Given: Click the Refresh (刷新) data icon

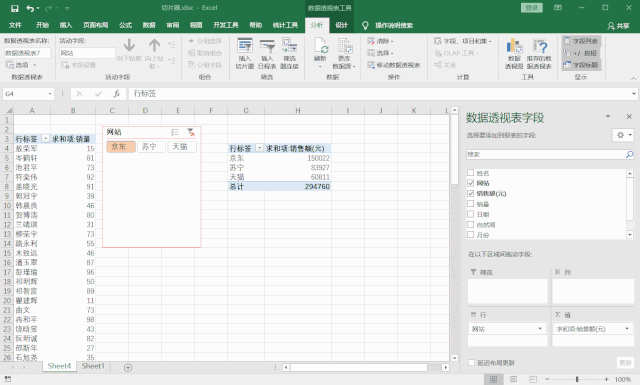Looking at the screenshot, I should pos(320,53).
